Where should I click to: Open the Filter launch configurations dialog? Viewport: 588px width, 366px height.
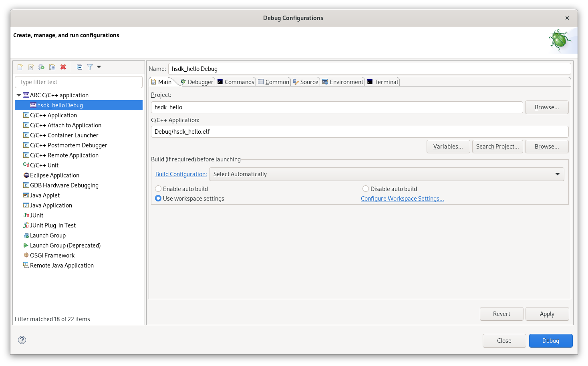pyautogui.click(x=90, y=67)
